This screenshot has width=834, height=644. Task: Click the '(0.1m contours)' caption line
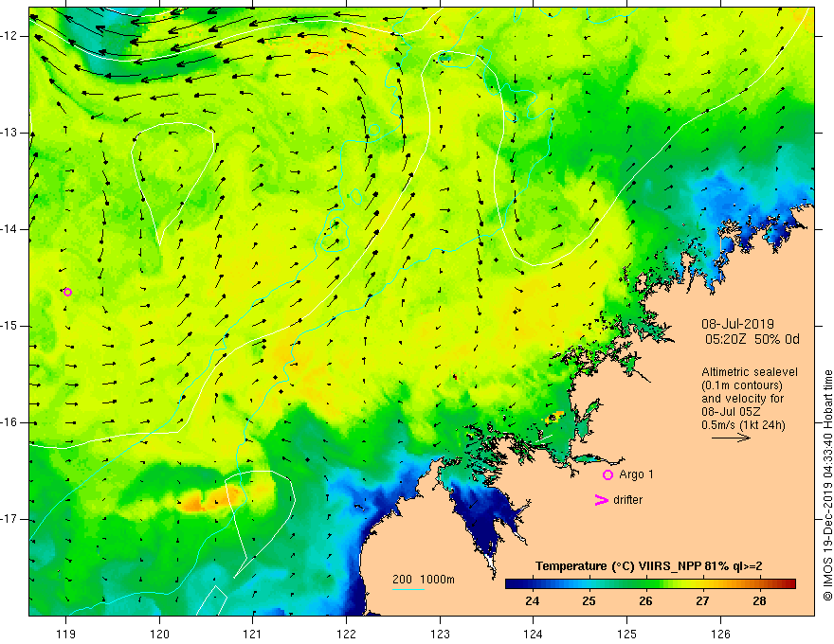click(x=741, y=385)
